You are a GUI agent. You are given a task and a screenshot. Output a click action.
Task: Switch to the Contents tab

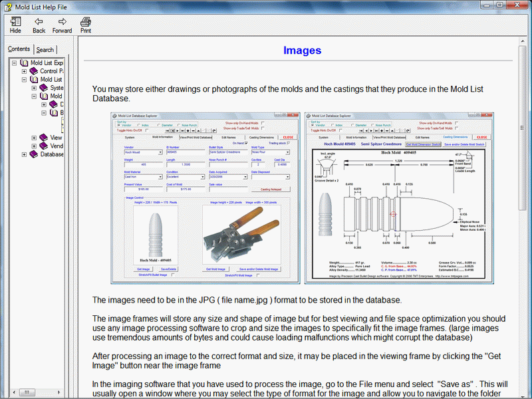[19, 49]
